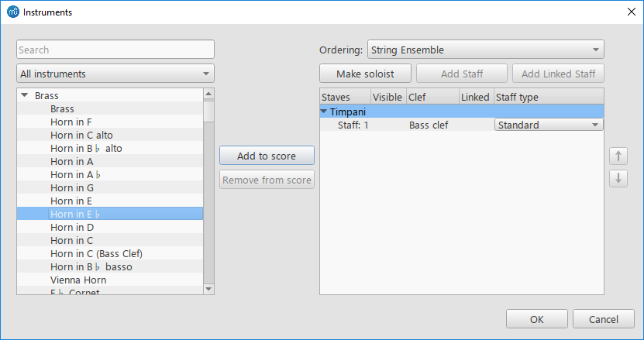Dismiss dialog with Cancel button
This screenshot has height=340, width=644.
pyautogui.click(x=603, y=319)
